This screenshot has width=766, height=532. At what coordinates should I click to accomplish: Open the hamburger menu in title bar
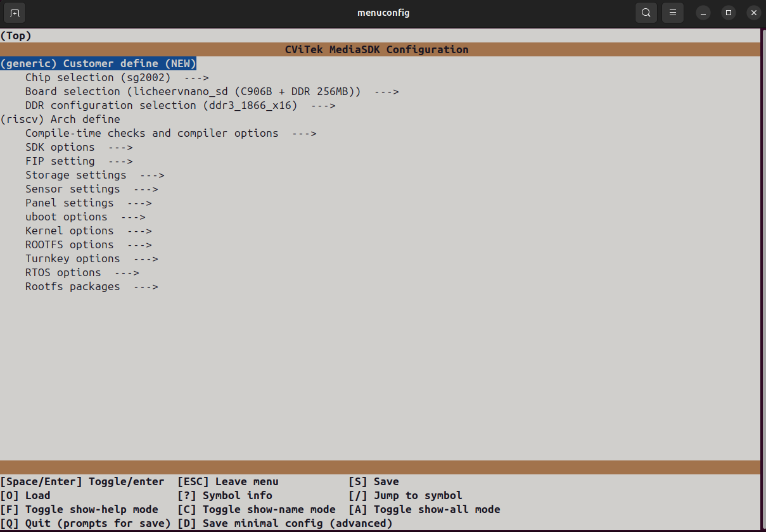point(672,13)
